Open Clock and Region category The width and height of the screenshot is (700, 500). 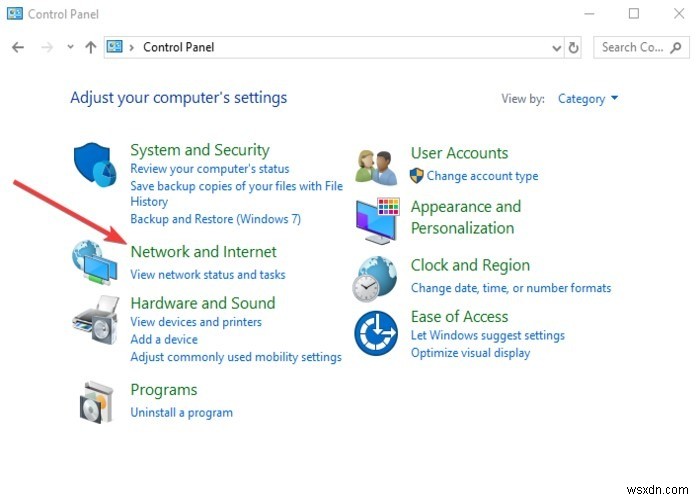(470, 265)
